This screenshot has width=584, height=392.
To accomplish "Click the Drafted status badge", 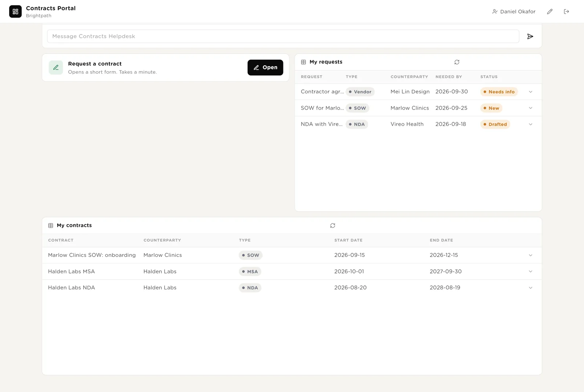I will pos(495,124).
